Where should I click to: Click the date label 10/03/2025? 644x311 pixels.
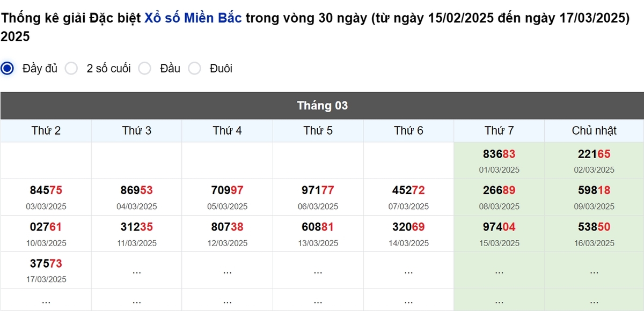click(x=46, y=242)
